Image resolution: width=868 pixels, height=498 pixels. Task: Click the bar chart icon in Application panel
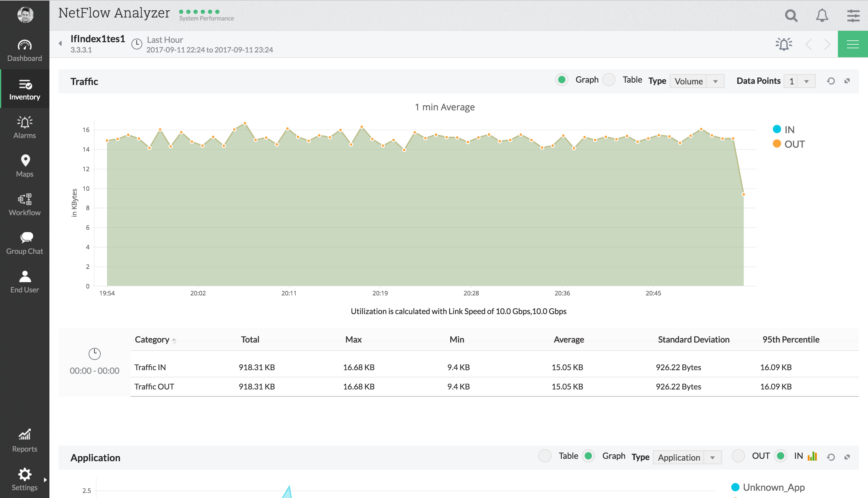click(x=812, y=456)
